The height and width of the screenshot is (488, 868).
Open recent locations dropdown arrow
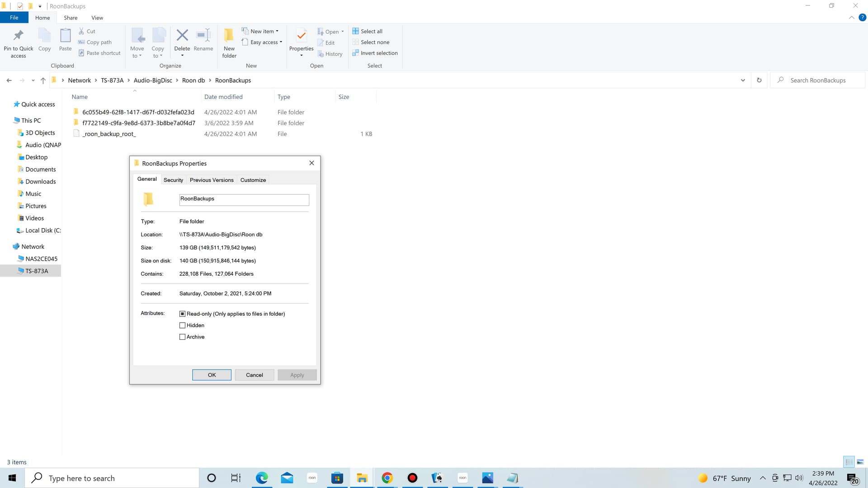(33, 80)
